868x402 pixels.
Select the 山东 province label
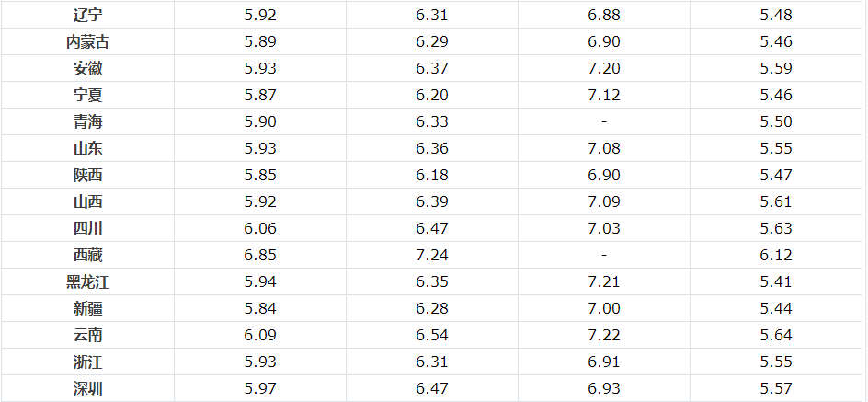tap(87, 148)
